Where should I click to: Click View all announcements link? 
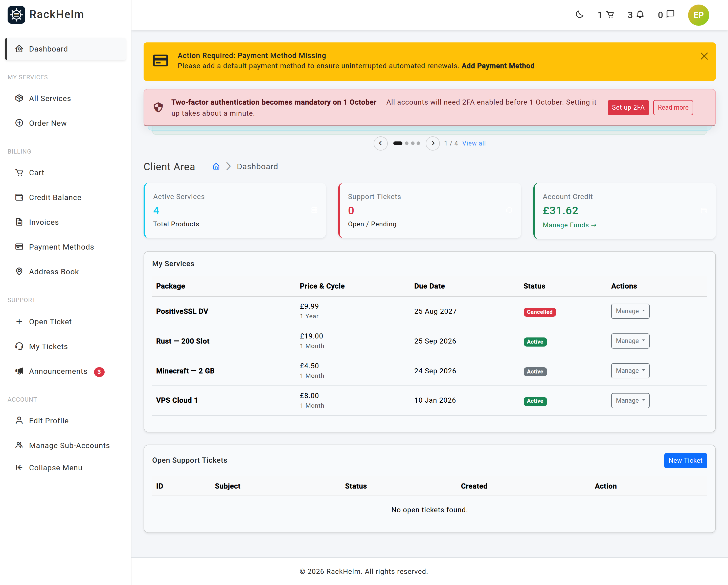click(x=474, y=143)
